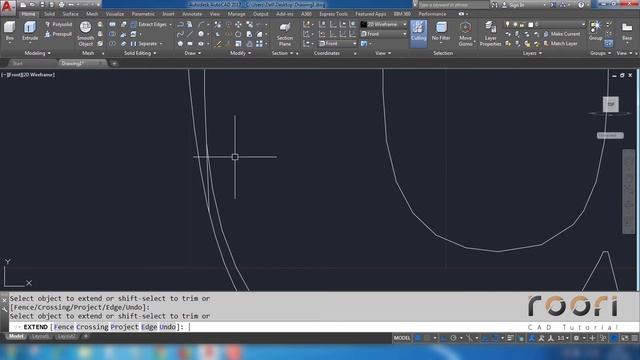640x360 pixels.
Task: Click the Base view tool
Action: click(x=627, y=31)
